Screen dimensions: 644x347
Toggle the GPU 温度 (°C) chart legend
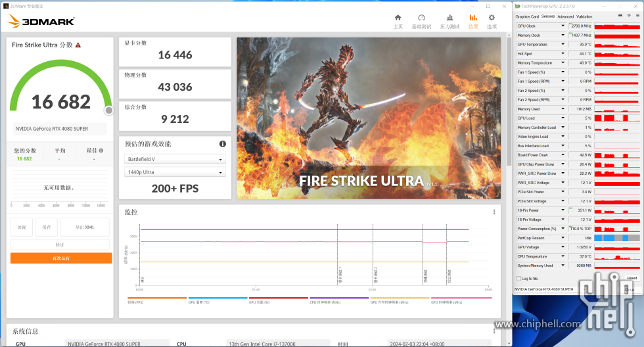[218, 300]
